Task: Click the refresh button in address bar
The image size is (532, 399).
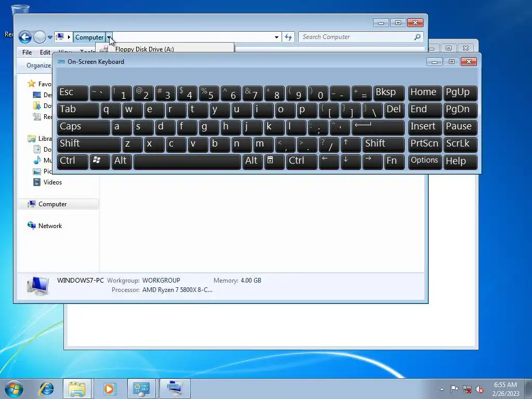Action: tap(288, 37)
